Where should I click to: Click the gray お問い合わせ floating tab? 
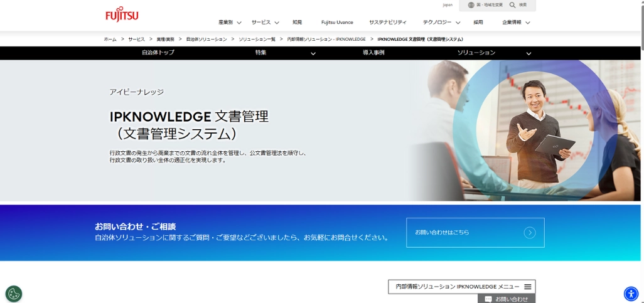[x=507, y=299]
